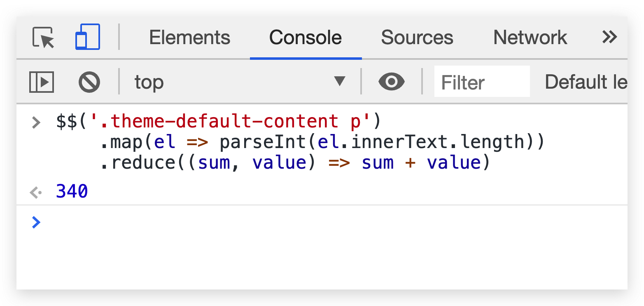Screen dimensions: 644x306
Task: Clear the console with the ban icon
Action: tap(89, 82)
